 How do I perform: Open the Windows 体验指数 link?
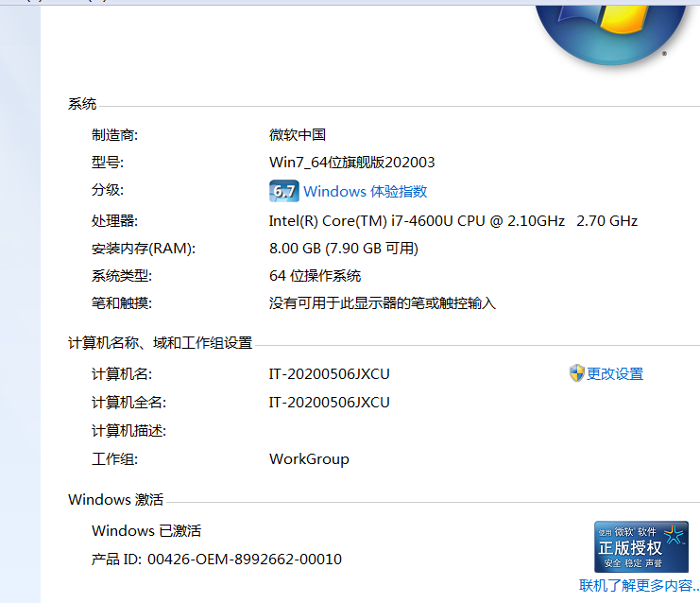pos(366,192)
